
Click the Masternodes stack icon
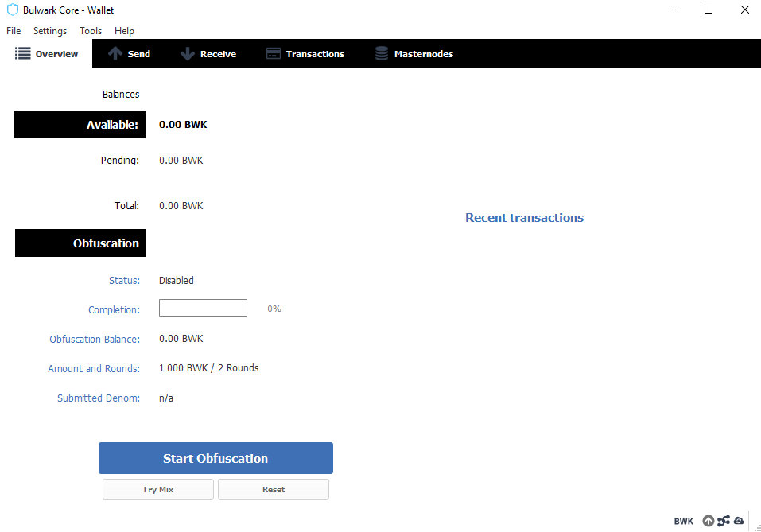click(382, 53)
